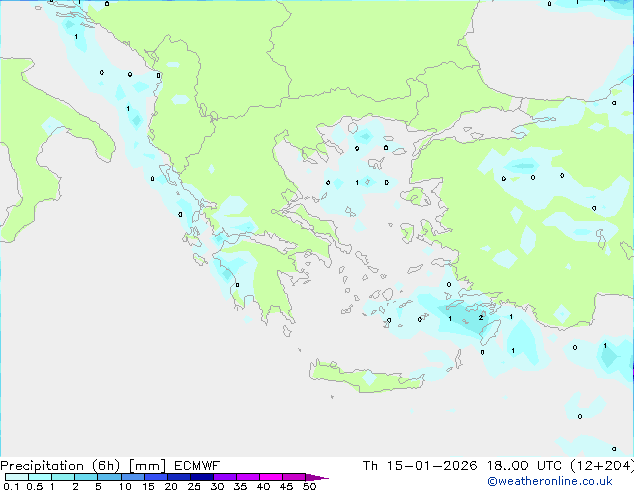
Task: Click the '(6h)' interval label
Action: coord(106,466)
